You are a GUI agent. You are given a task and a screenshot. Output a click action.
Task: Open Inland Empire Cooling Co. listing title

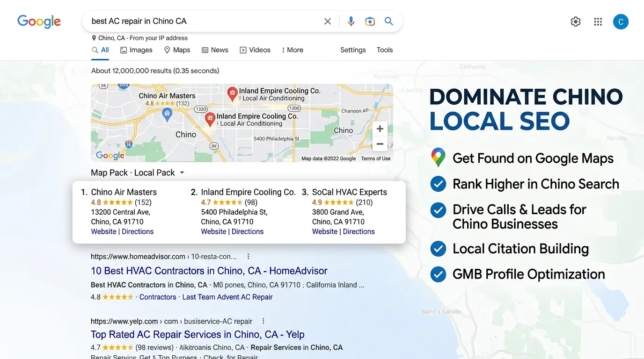[249, 192]
